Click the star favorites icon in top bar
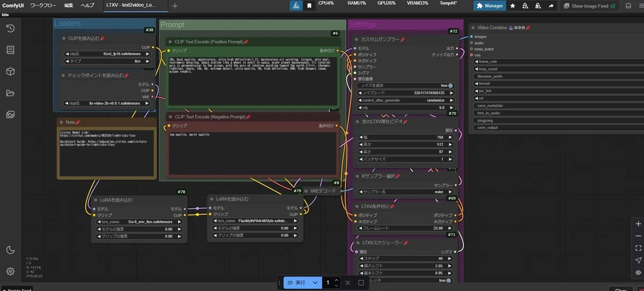Viewport: 644px width, 291px height. coord(513,6)
